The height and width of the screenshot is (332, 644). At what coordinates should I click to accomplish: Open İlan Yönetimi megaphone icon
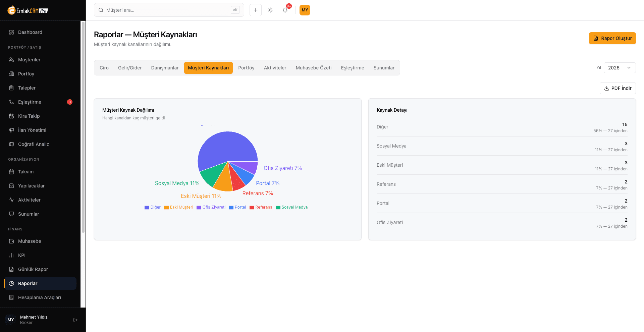point(11,130)
